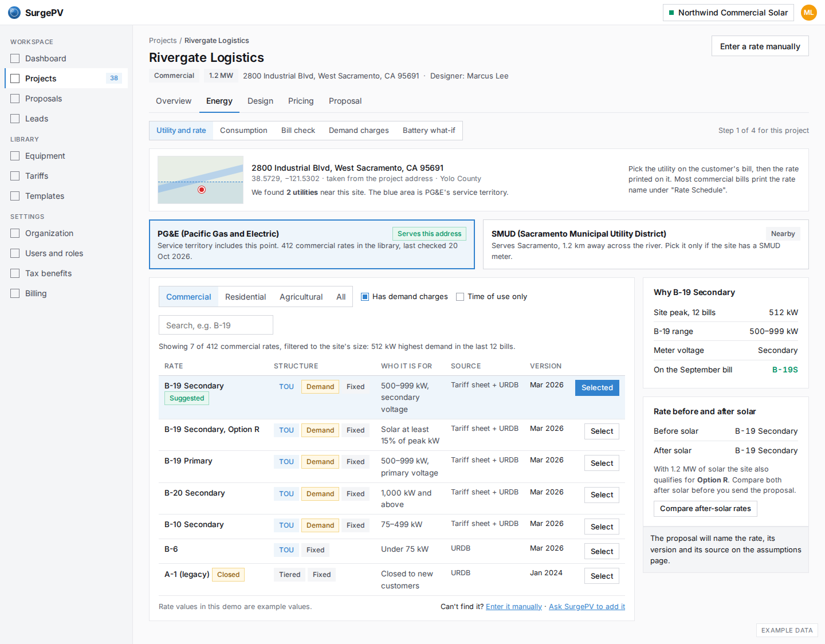The image size is (825, 644).
Task: Open the ML user avatar
Action: 808,13
